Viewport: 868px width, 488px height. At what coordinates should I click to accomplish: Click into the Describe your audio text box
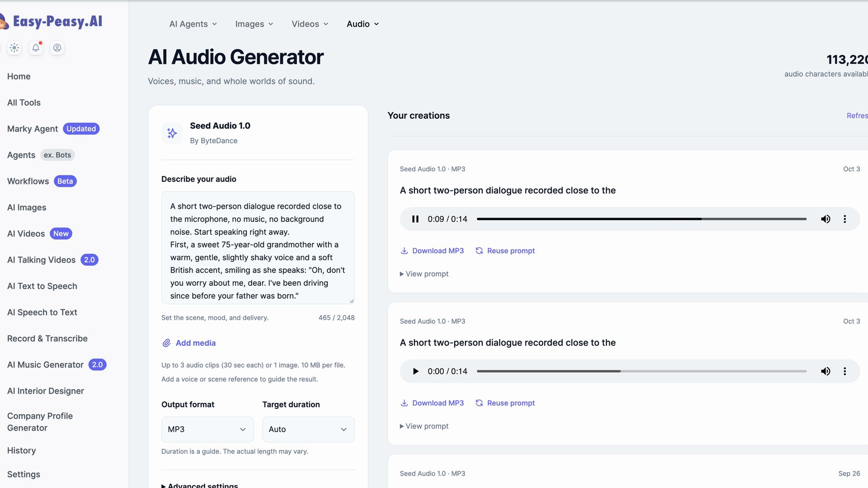tap(258, 248)
